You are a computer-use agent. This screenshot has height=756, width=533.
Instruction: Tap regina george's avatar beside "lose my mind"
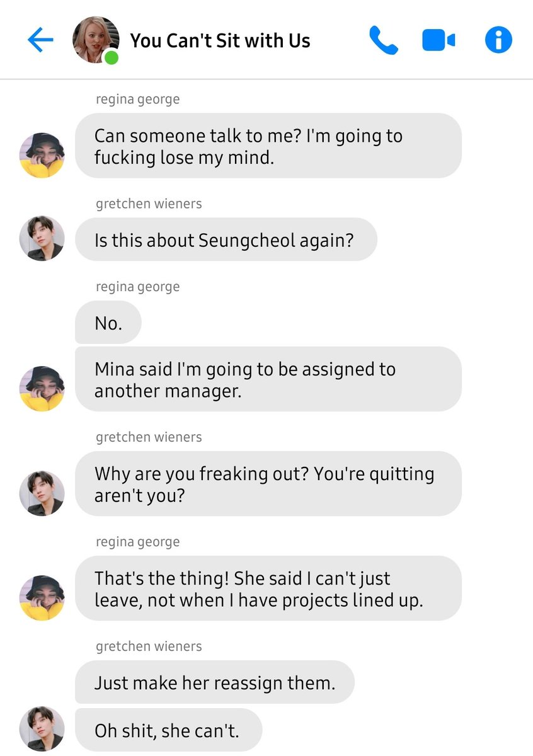[x=42, y=155]
